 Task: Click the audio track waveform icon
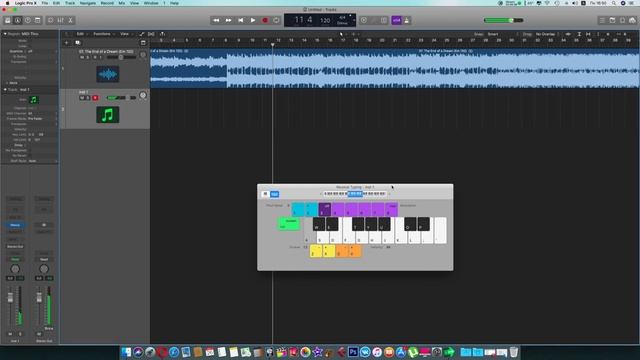[x=108, y=74]
